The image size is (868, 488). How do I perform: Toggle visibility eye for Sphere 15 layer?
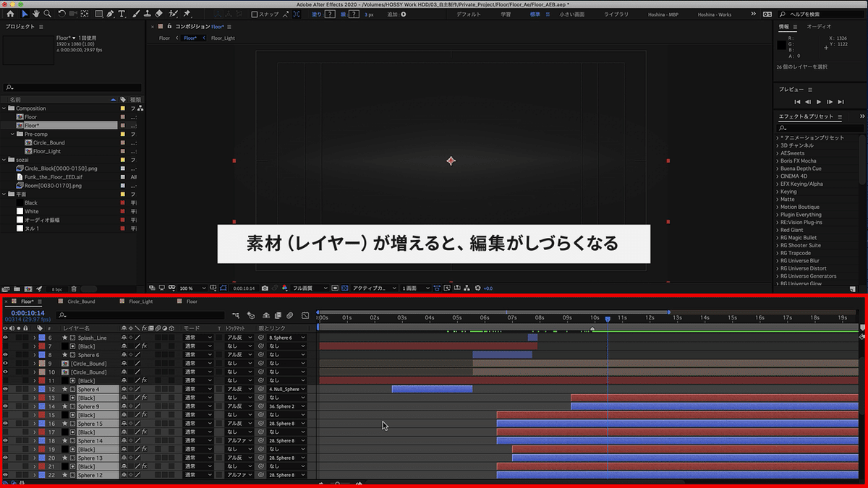coord(6,424)
